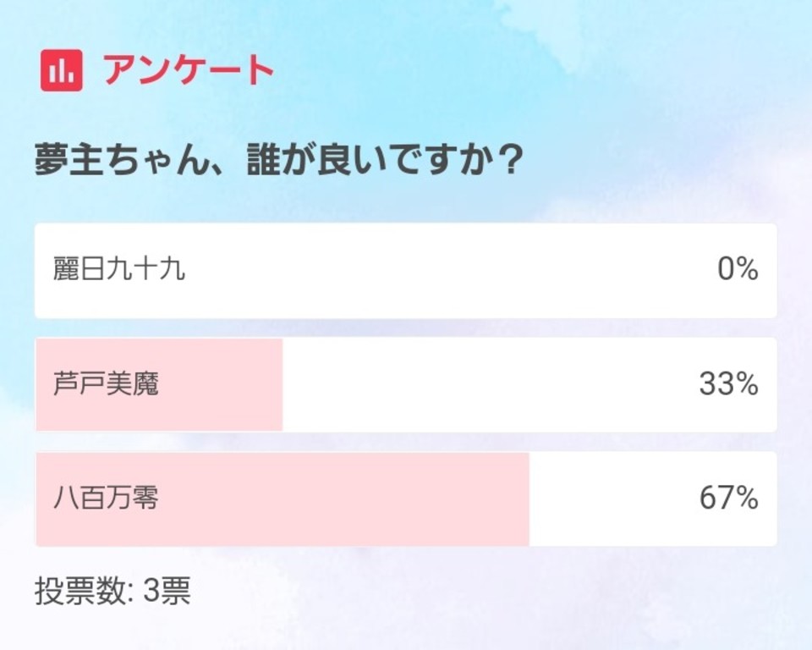The width and height of the screenshot is (812, 650).
Task: Click the 0% result label
Action: 738,269
